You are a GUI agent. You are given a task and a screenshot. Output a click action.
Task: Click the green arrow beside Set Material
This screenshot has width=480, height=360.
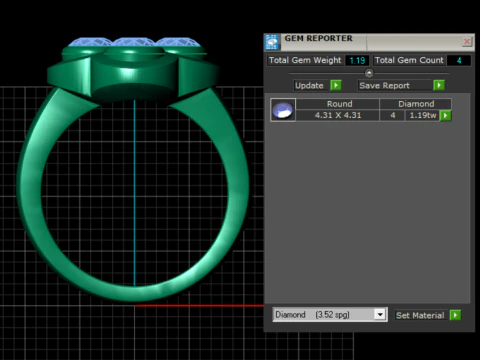(x=455, y=315)
